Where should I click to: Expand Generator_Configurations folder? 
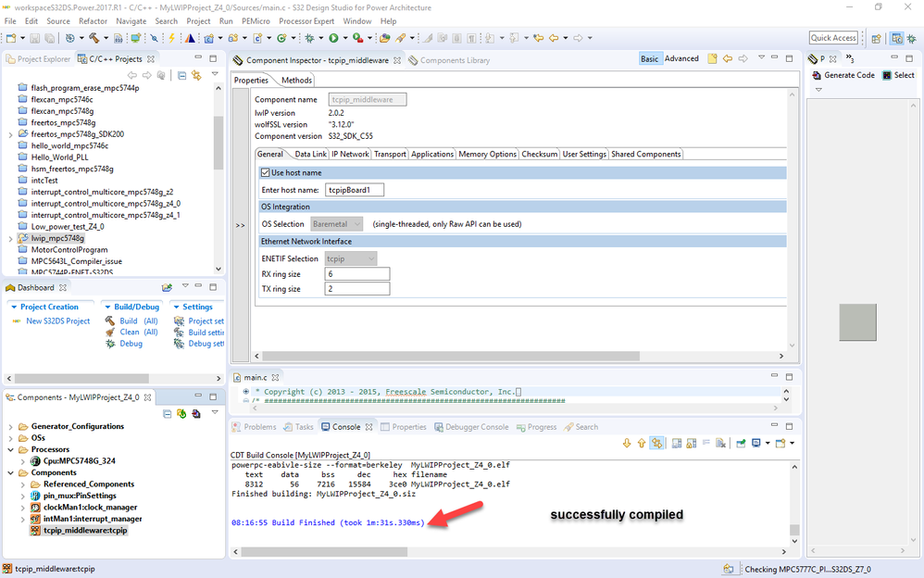10,427
